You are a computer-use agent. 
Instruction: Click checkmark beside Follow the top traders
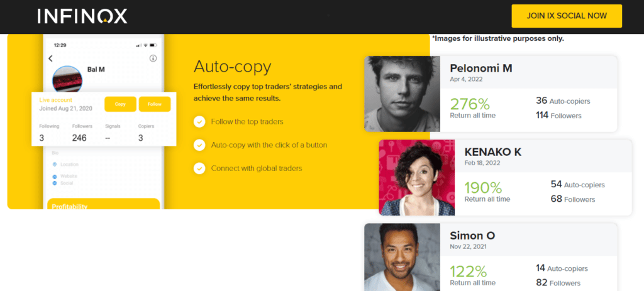(199, 122)
